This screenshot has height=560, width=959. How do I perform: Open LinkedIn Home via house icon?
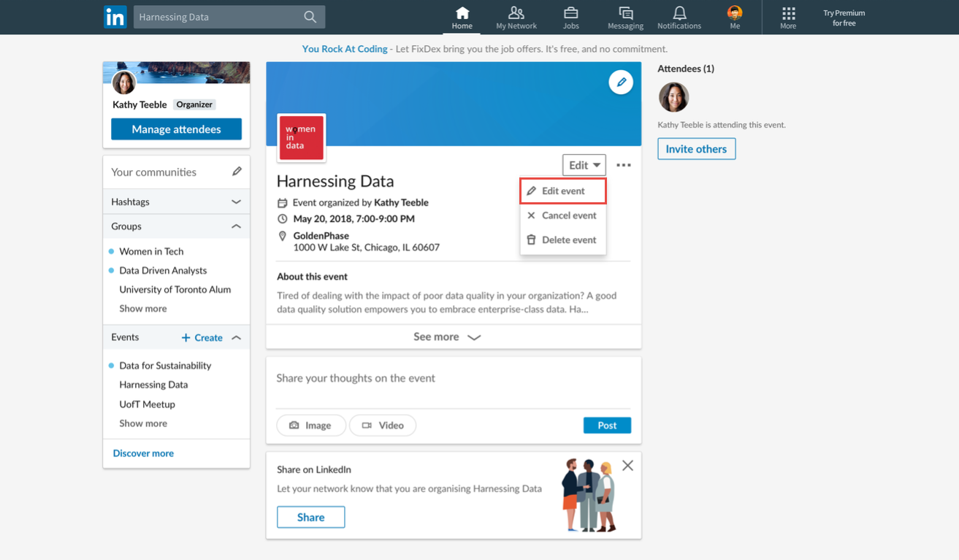[462, 16]
